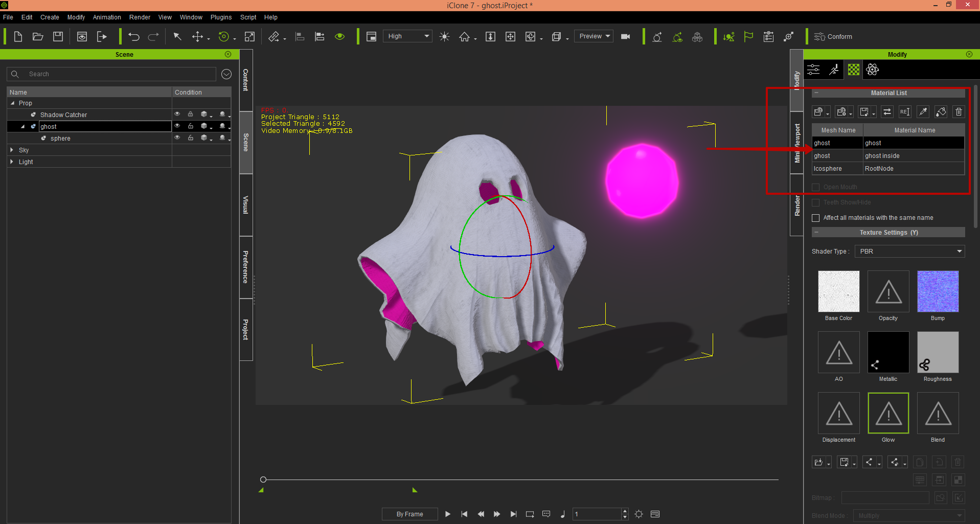Open a project with the folder icon

[38, 36]
